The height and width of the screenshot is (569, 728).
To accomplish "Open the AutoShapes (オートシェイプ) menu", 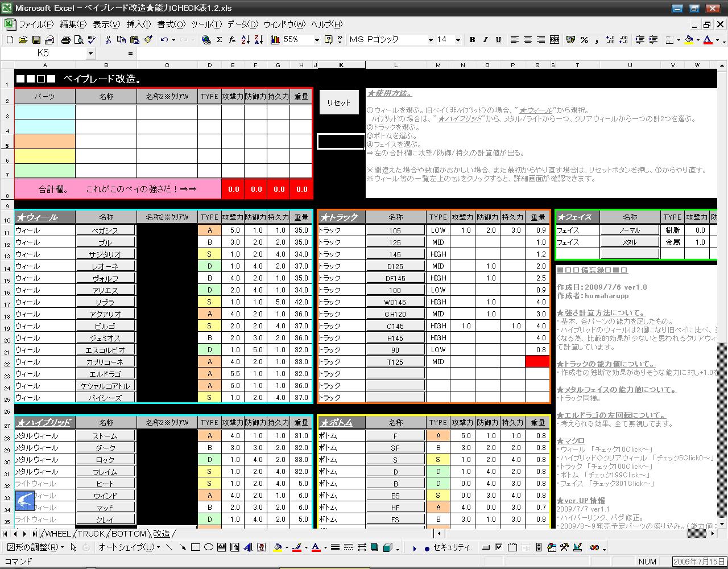I will click(129, 547).
